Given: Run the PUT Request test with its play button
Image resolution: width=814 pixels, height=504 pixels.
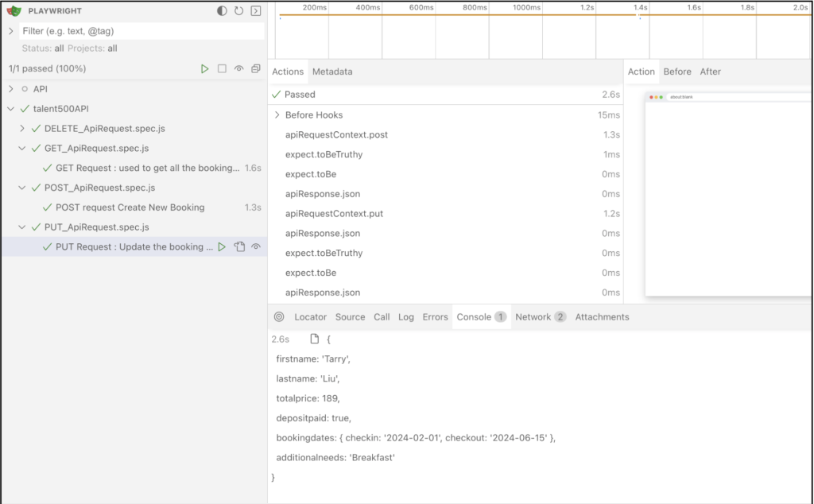Looking at the screenshot, I should click(x=222, y=246).
